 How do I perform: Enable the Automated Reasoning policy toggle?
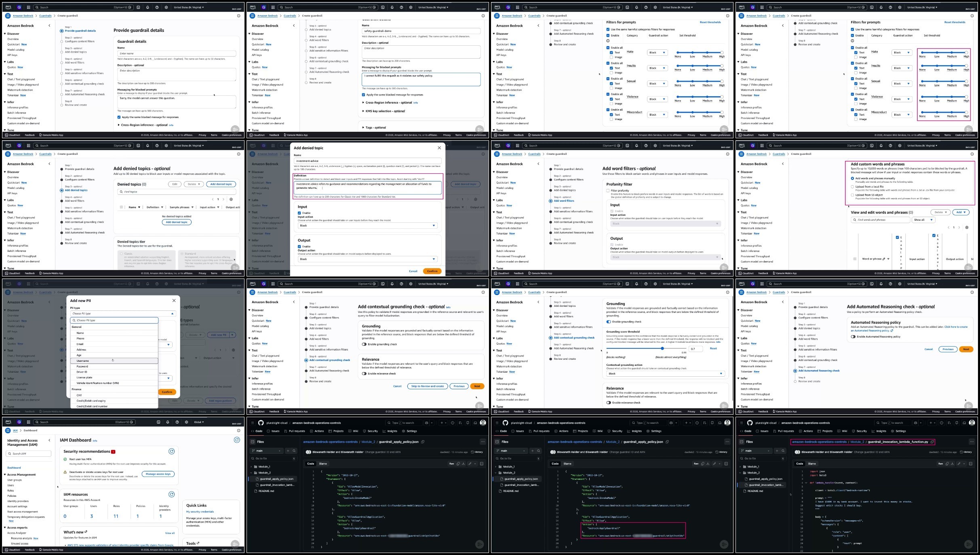point(853,337)
